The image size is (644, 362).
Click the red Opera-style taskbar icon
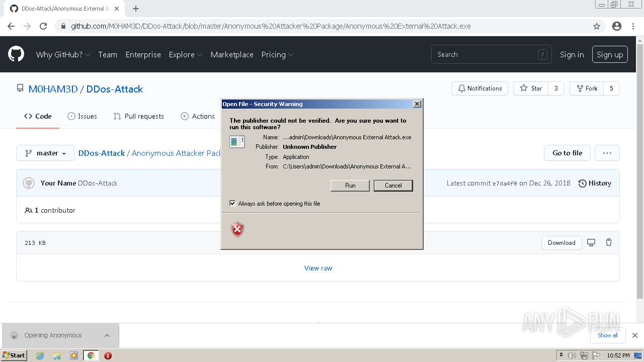[x=108, y=355]
